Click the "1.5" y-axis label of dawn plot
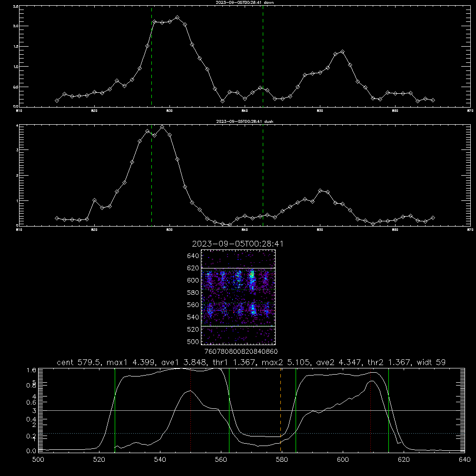Image resolution: width=476 pixels, height=476 pixels. [16, 47]
